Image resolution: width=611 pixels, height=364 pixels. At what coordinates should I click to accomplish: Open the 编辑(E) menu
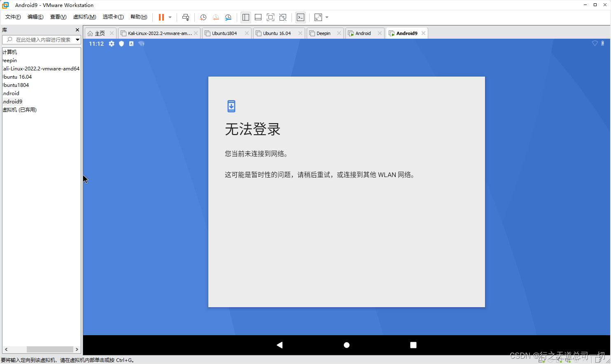tap(35, 17)
